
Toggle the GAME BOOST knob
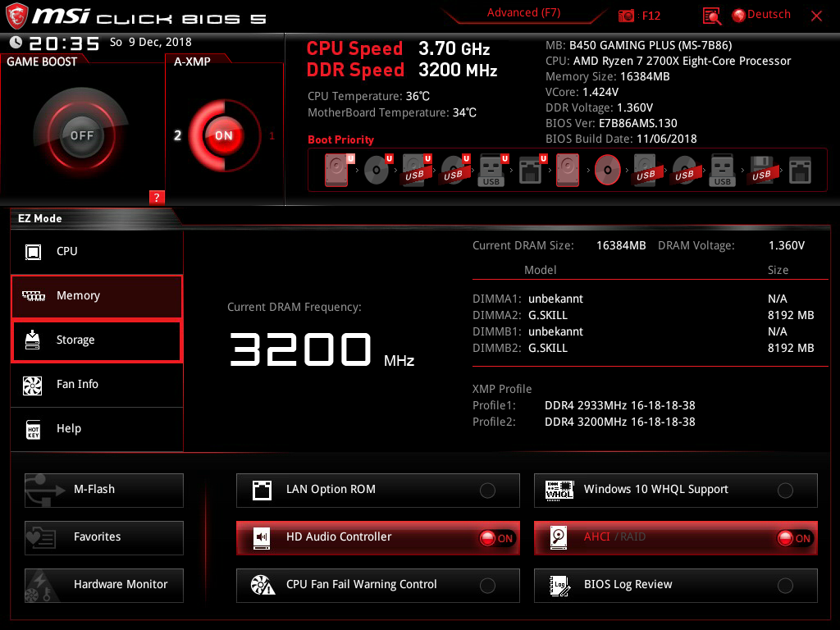[x=81, y=135]
